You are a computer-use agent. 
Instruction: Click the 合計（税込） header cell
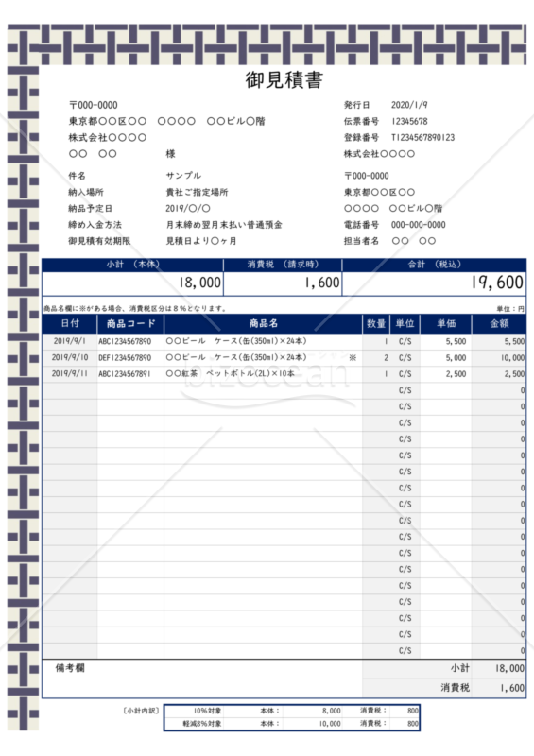point(434,265)
